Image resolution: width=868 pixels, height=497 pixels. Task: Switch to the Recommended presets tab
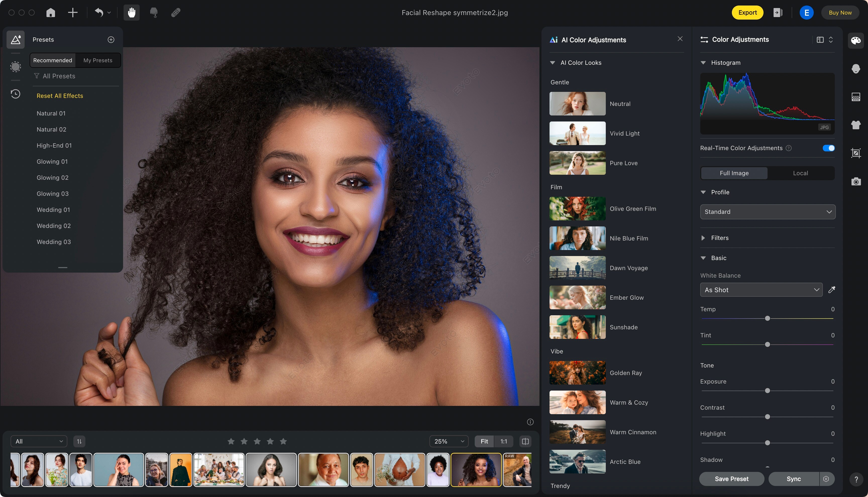click(52, 60)
